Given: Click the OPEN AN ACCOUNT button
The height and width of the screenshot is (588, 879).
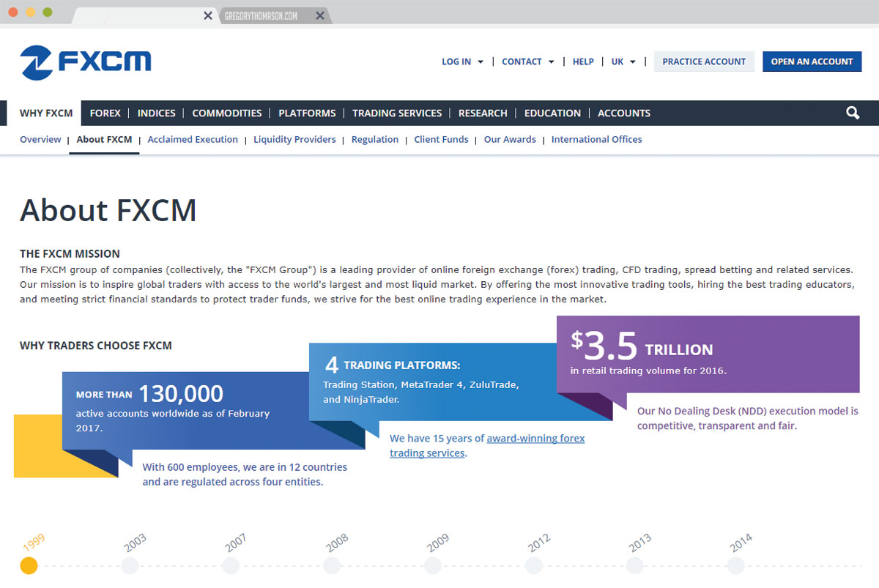Looking at the screenshot, I should [812, 62].
